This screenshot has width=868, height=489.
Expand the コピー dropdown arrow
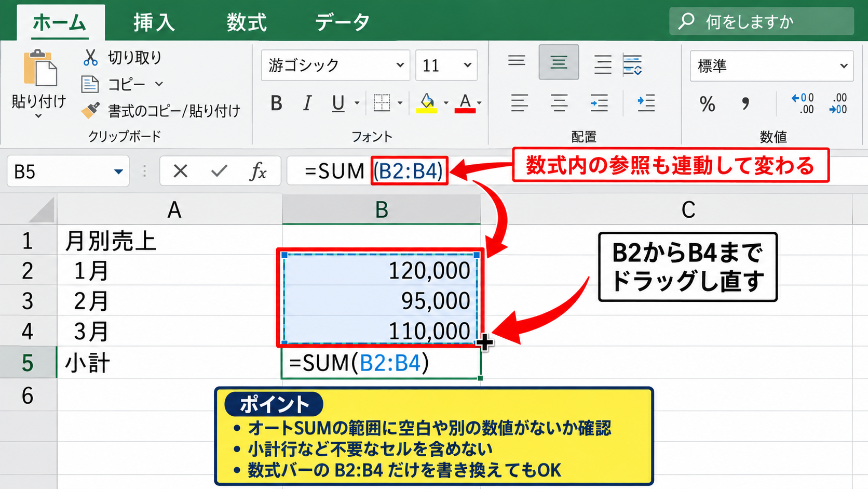[x=159, y=84]
